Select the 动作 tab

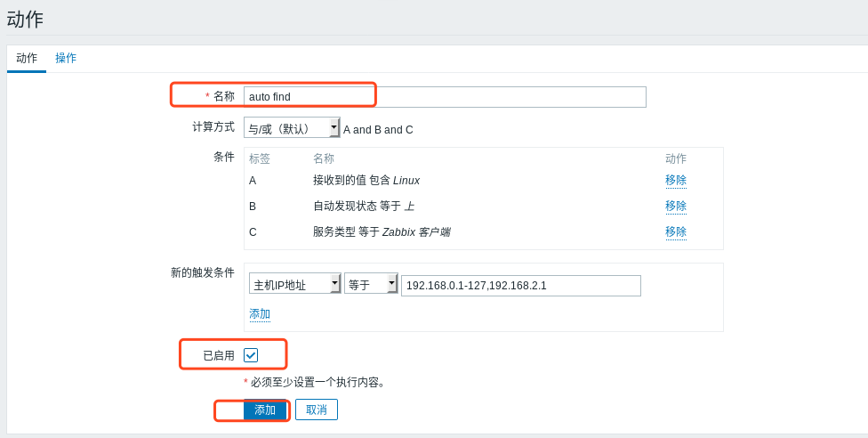point(27,58)
